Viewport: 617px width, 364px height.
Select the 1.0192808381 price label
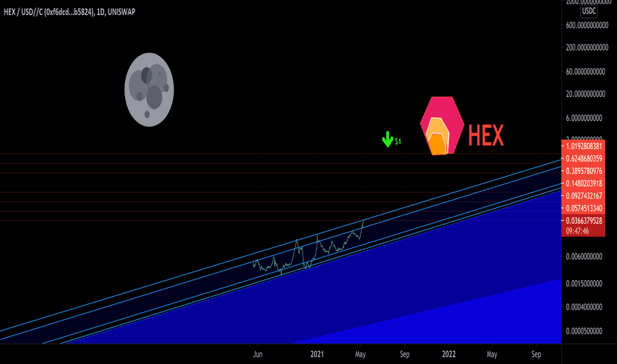[583, 146]
